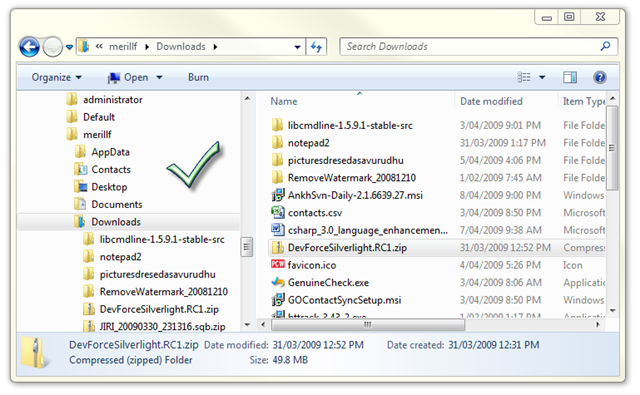Select Default folder in the tree
The height and width of the screenshot is (395, 640).
(x=99, y=117)
